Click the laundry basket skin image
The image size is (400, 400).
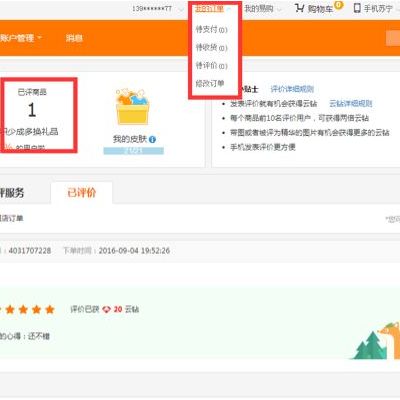[x=132, y=106]
